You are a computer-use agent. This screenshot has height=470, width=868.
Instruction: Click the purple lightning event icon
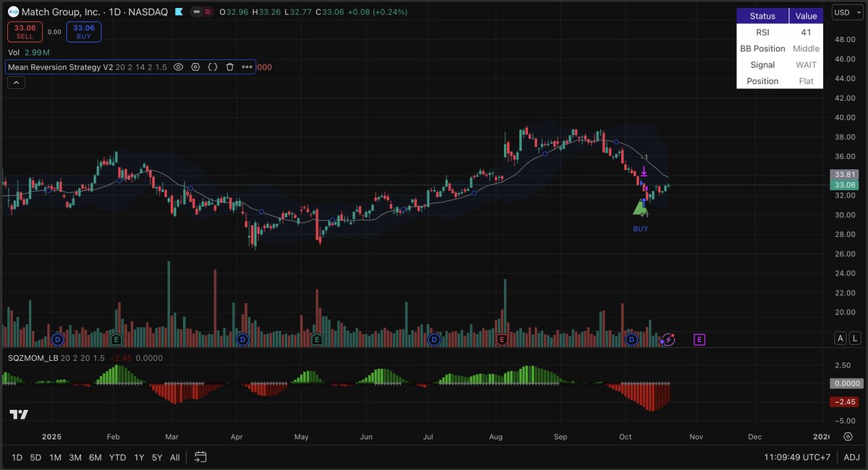(x=668, y=339)
